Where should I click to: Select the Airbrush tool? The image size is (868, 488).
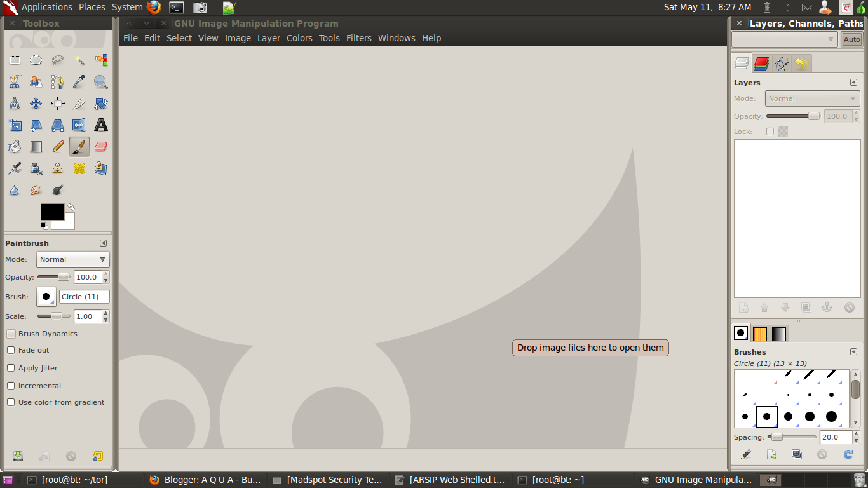point(15,168)
